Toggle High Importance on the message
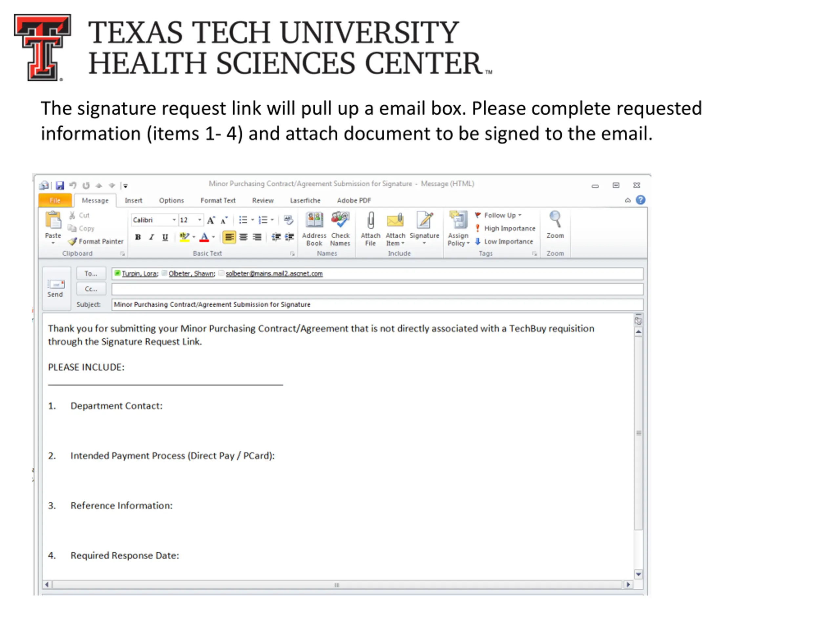The width and height of the screenshot is (840, 630). point(505,228)
